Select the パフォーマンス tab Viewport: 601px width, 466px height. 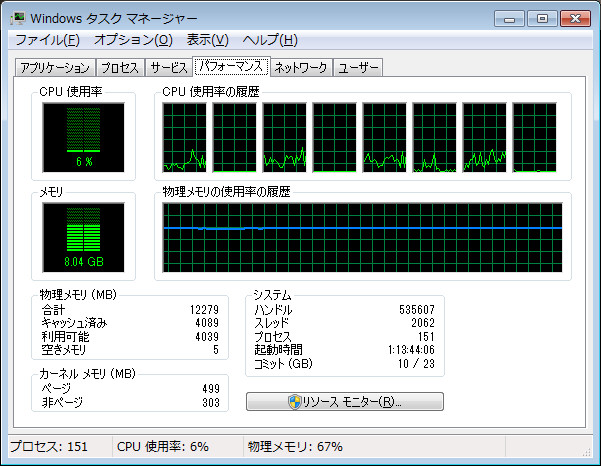[231, 67]
